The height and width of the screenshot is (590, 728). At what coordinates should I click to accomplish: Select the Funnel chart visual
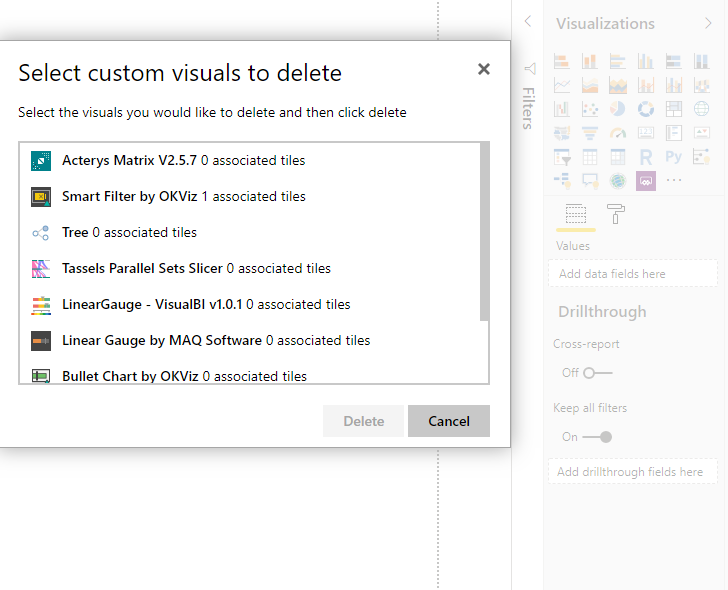[x=590, y=133]
